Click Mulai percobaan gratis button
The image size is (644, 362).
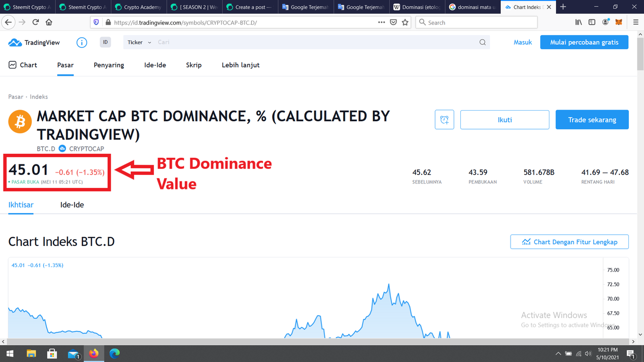point(584,42)
